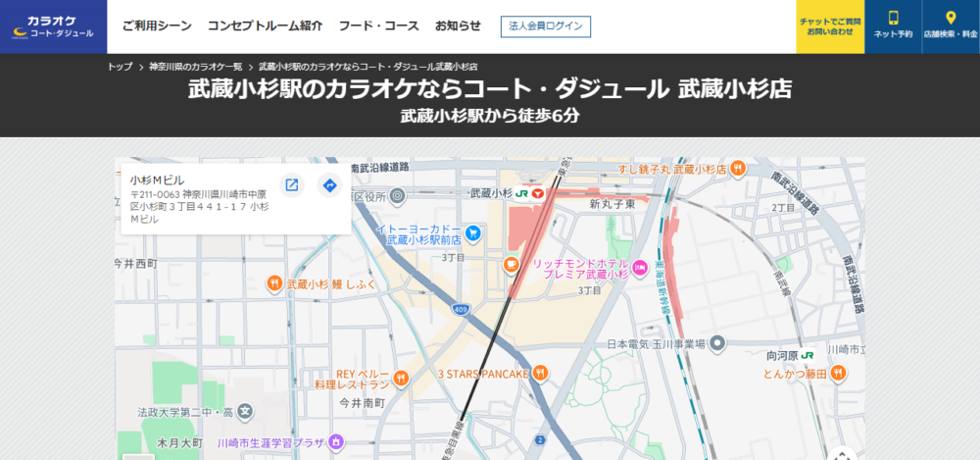Click the 店舗検索・料金 pin icon
The image size is (980, 460).
(951, 19)
